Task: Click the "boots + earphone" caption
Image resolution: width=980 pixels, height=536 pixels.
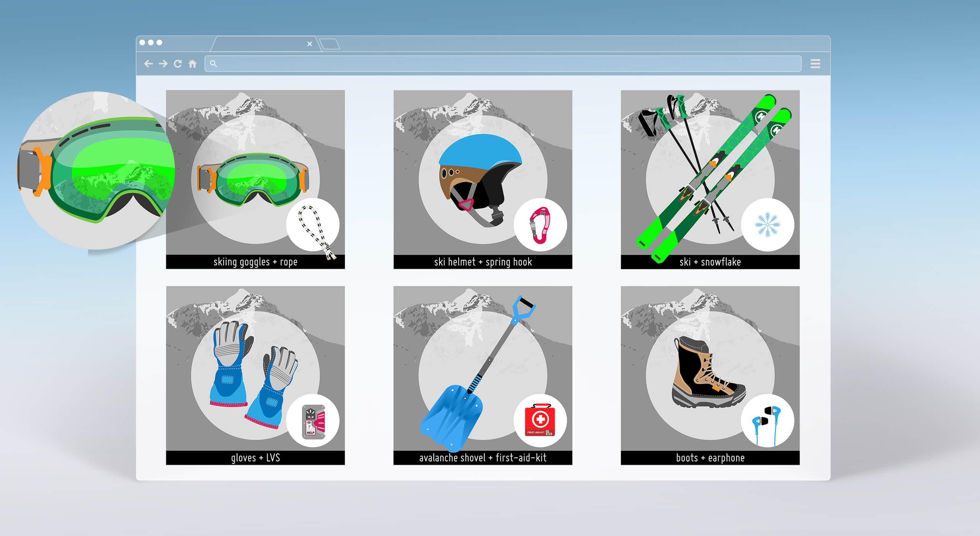Action: point(710,458)
